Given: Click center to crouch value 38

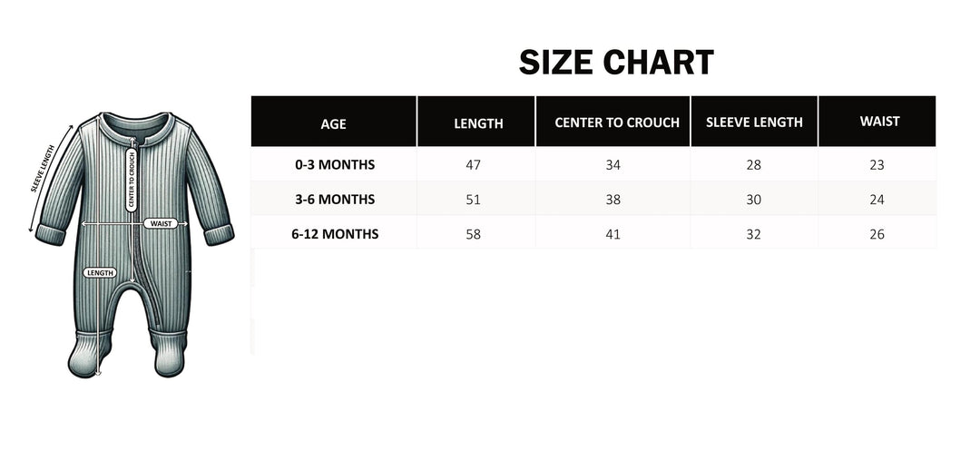Looking at the screenshot, I should point(613,200).
